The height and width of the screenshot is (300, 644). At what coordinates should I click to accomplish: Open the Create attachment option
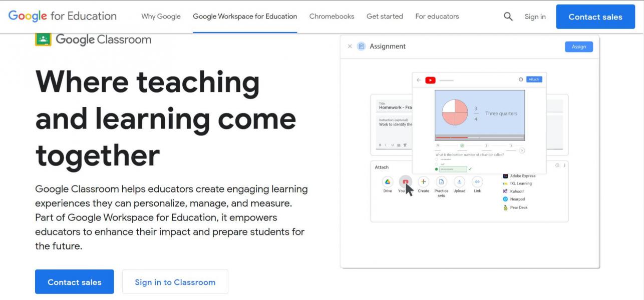424,182
